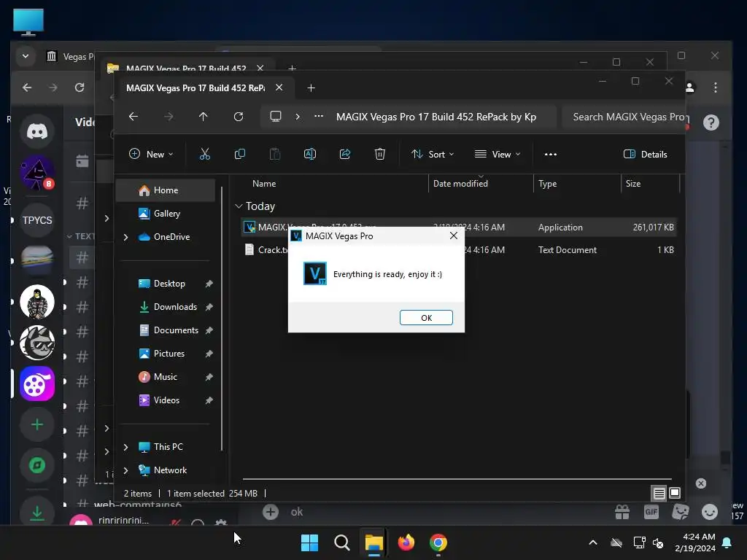Sort by the Name column header
The width and height of the screenshot is (747, 560).
[264, 183]
